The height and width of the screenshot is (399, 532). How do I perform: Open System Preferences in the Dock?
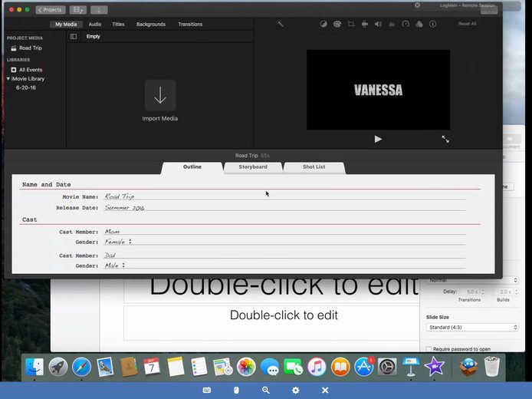point(387,367)
